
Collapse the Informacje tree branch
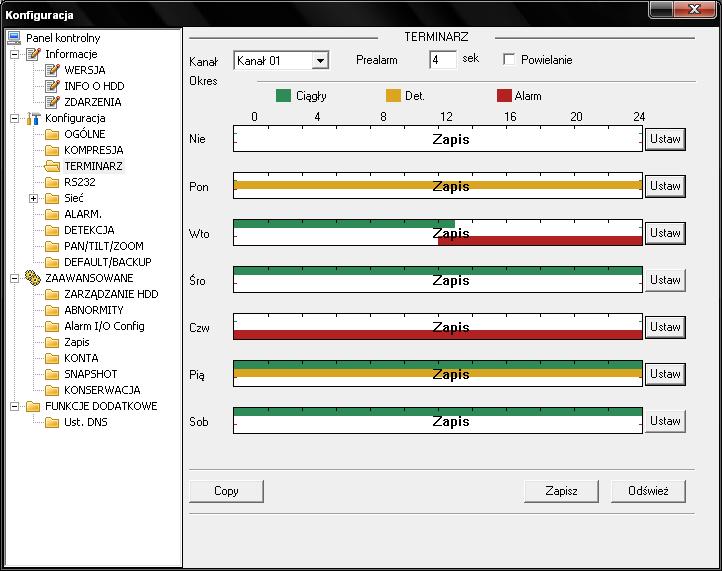(14, 54)
